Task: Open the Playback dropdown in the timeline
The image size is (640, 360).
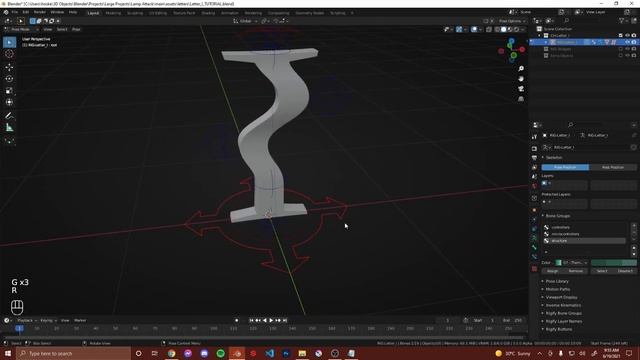Action: tap(27, 320)
